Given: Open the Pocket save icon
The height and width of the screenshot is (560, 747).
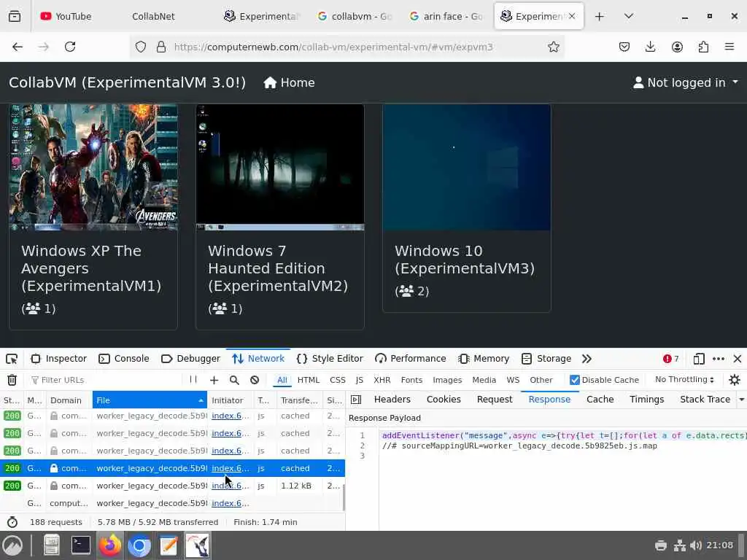Looking at the screenshot, I should pyautogui.click(x=624, y=47).
